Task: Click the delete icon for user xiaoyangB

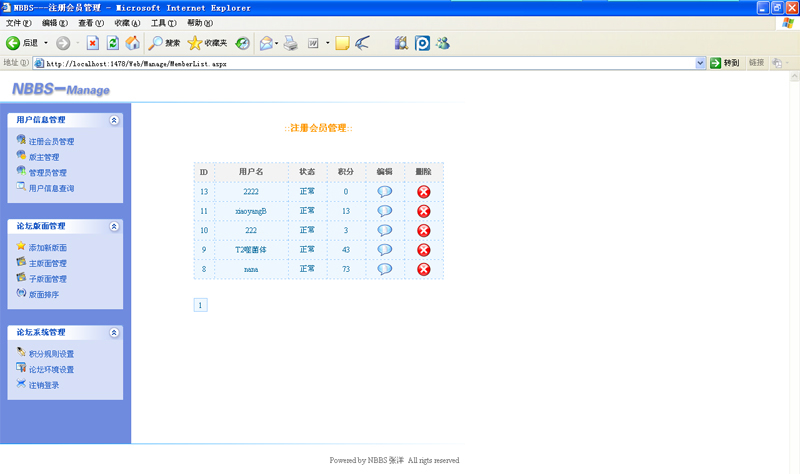Action: (423, 211)
